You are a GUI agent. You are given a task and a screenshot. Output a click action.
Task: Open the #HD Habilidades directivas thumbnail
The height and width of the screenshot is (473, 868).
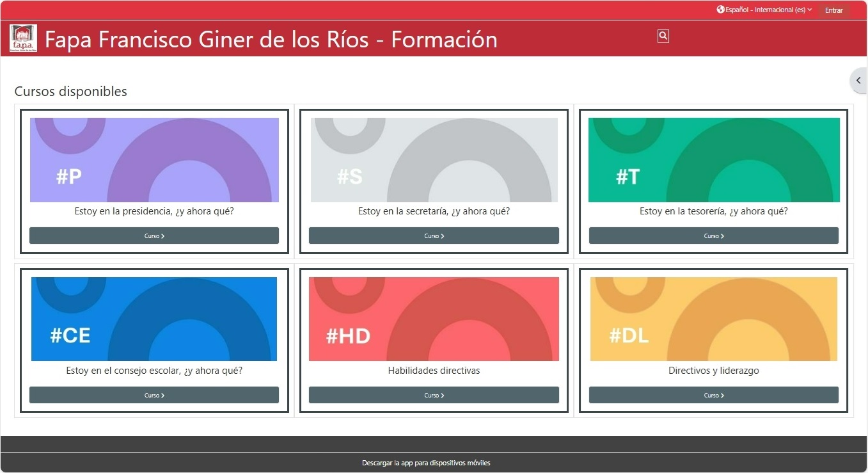(x=434, y=319)
